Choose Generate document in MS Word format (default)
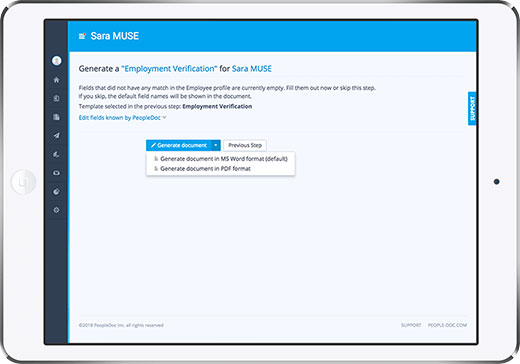The width and height of the screenshot is (520, 364). (x=221, y=159)
